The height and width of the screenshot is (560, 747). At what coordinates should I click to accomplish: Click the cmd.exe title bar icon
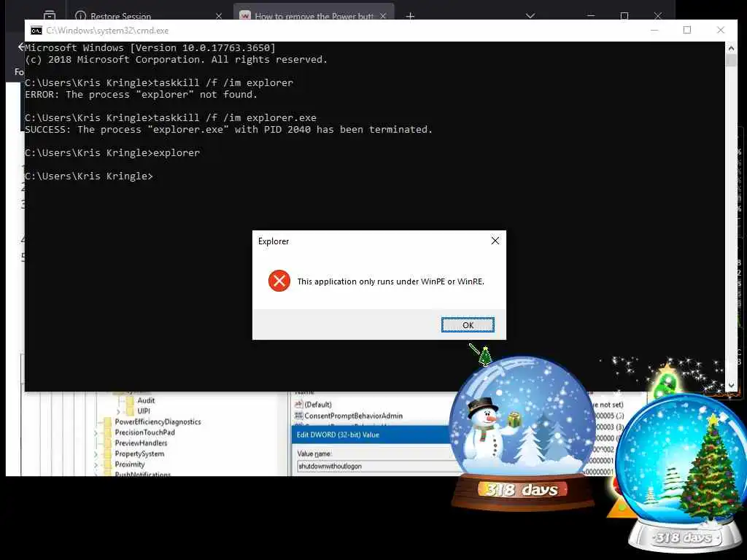click(x=36, y=31)
